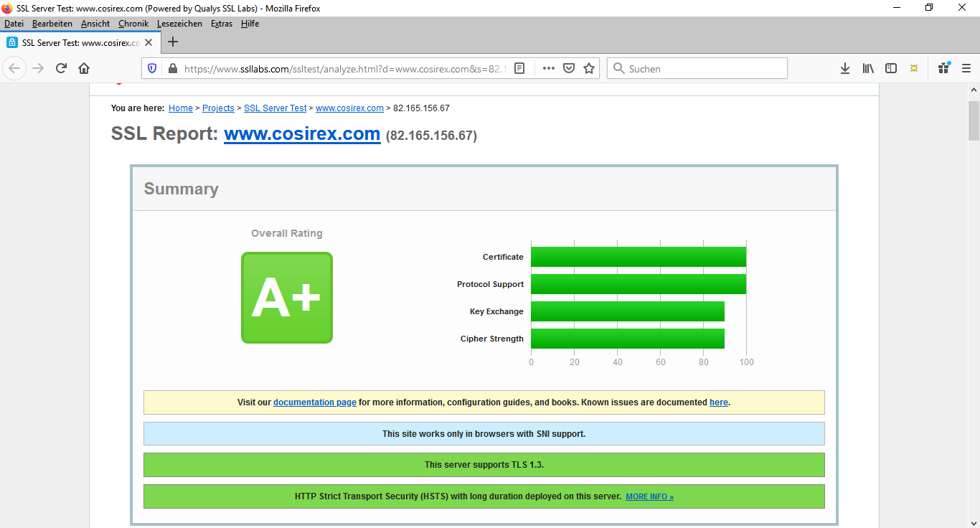Image resolution: width=980 pixels, height=528 pixels.
Task: Open the documentation page link
Action: click(315, 402)
